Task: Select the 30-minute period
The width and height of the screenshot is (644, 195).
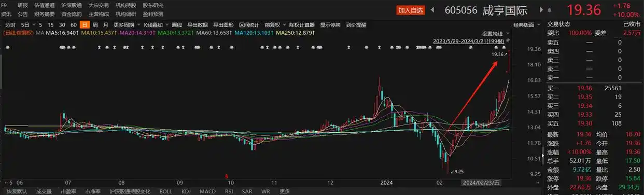Action: click(x=62, y=24)
